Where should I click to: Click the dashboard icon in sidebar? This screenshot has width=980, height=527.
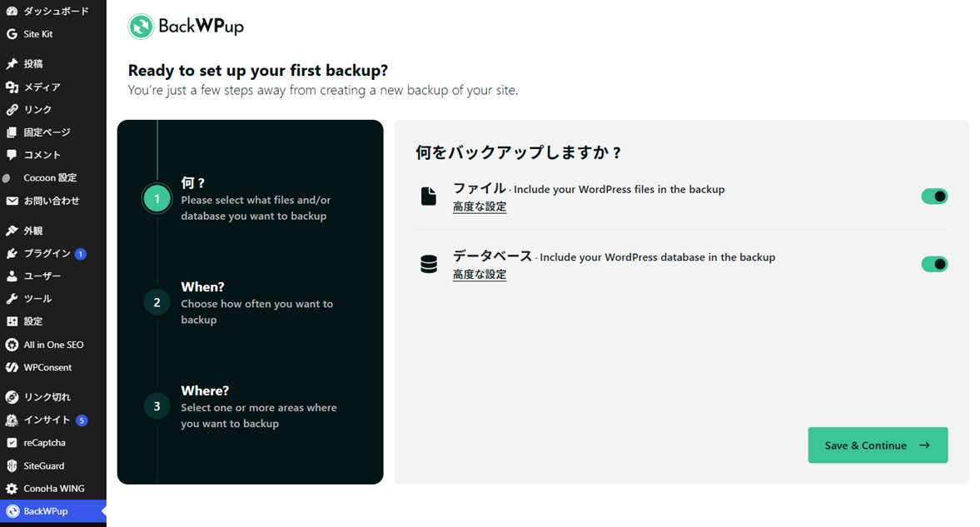pos(12,12)
